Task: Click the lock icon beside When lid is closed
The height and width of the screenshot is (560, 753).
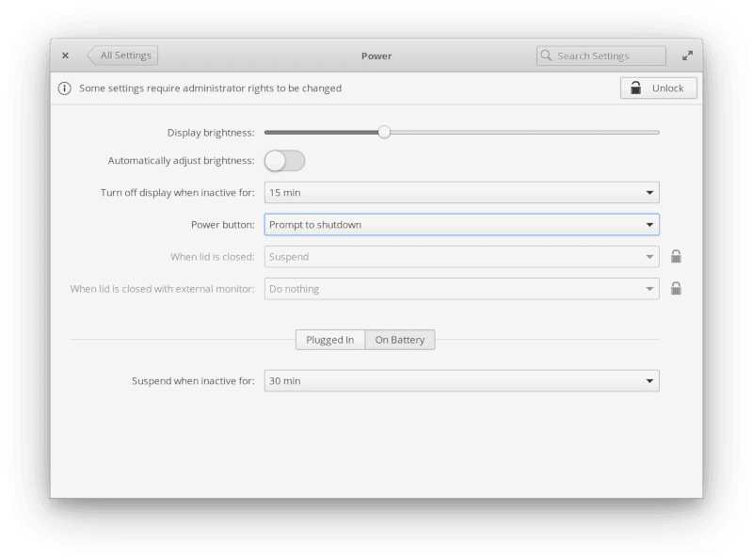Action: 675,256
